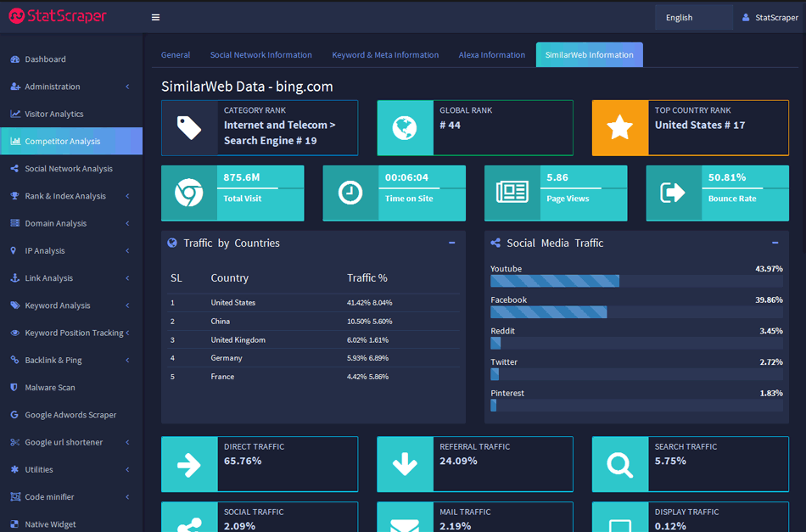Click the Backlink & Ping chain icon
Screen dimensions: 806x532
click(15, 360)
